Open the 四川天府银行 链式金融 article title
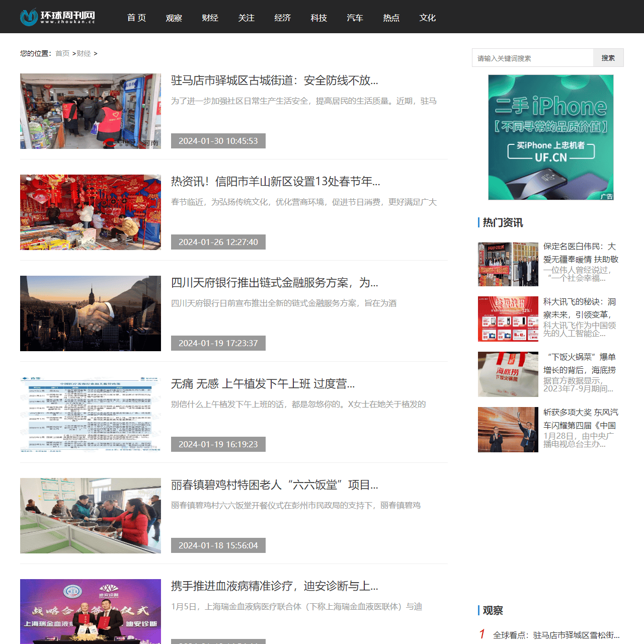 click(274, 283)
